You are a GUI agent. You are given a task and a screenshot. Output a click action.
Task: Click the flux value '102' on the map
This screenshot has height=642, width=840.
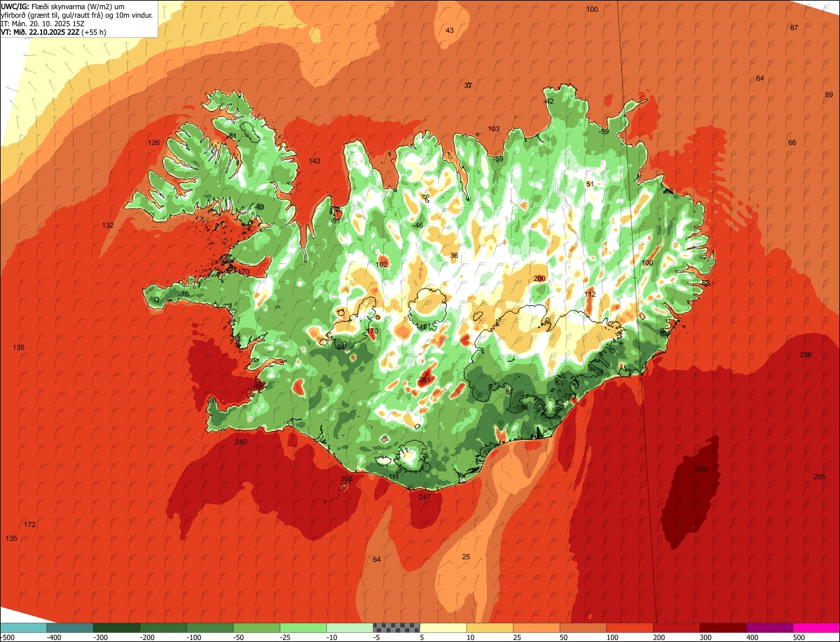click(x=382, y=265)
